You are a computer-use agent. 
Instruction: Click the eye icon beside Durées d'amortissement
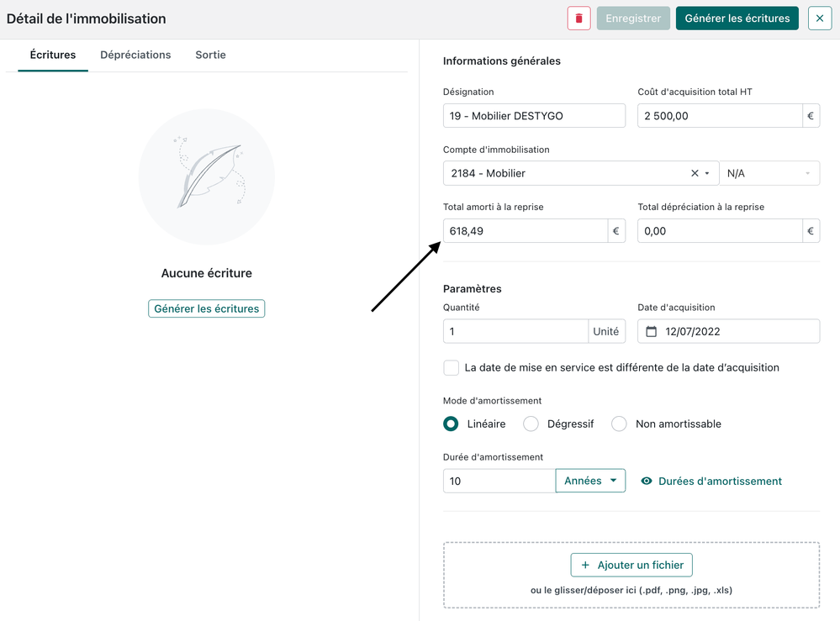[x=647, y=482]
